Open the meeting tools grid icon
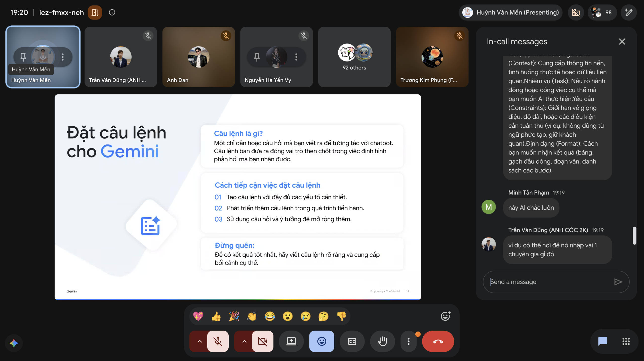 pos(626,341)
